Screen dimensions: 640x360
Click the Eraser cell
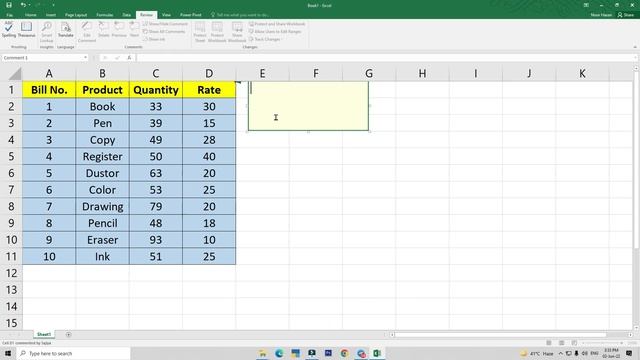102,240
